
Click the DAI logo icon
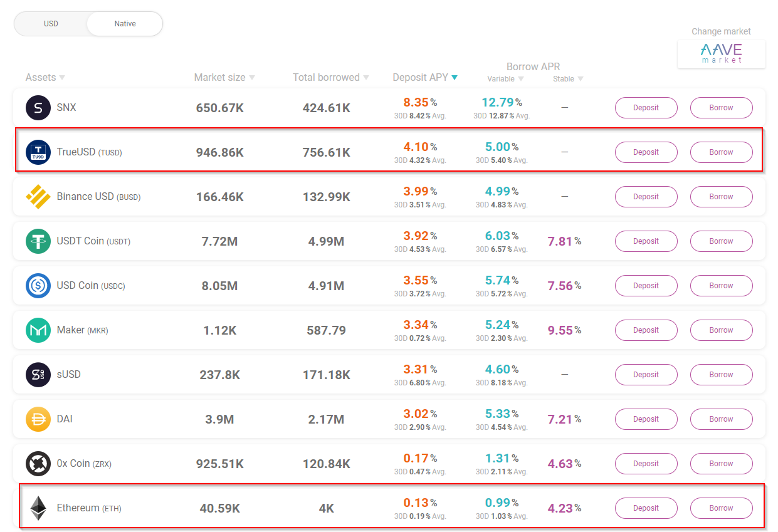[x=38, y=419]
